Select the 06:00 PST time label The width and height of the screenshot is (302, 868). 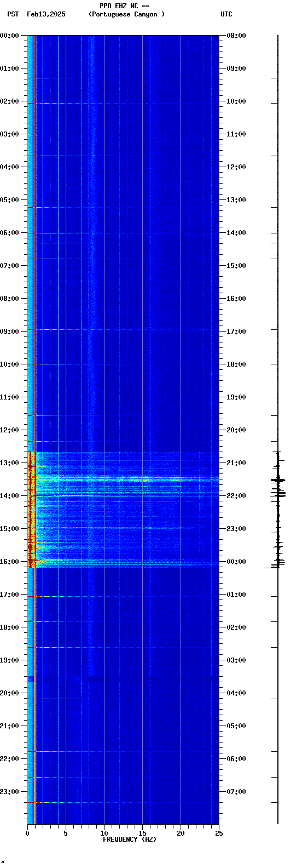[x=10, y=233]
